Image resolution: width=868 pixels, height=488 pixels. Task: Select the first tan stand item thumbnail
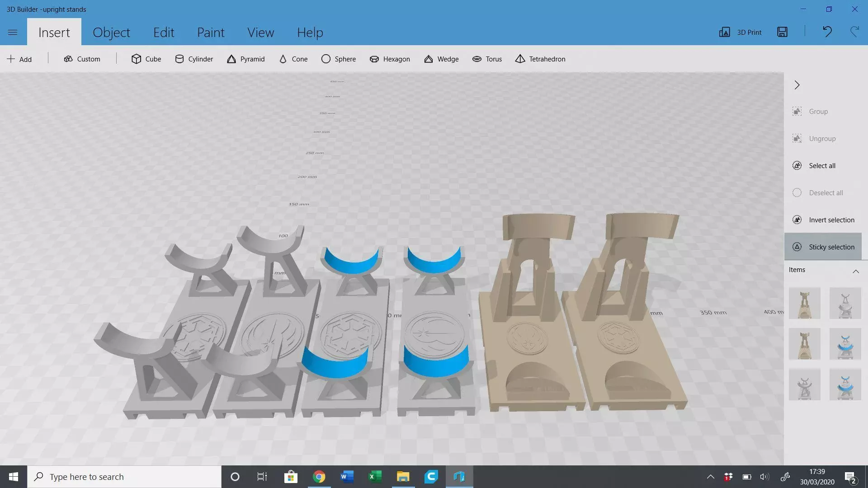[x=805, y=303]
